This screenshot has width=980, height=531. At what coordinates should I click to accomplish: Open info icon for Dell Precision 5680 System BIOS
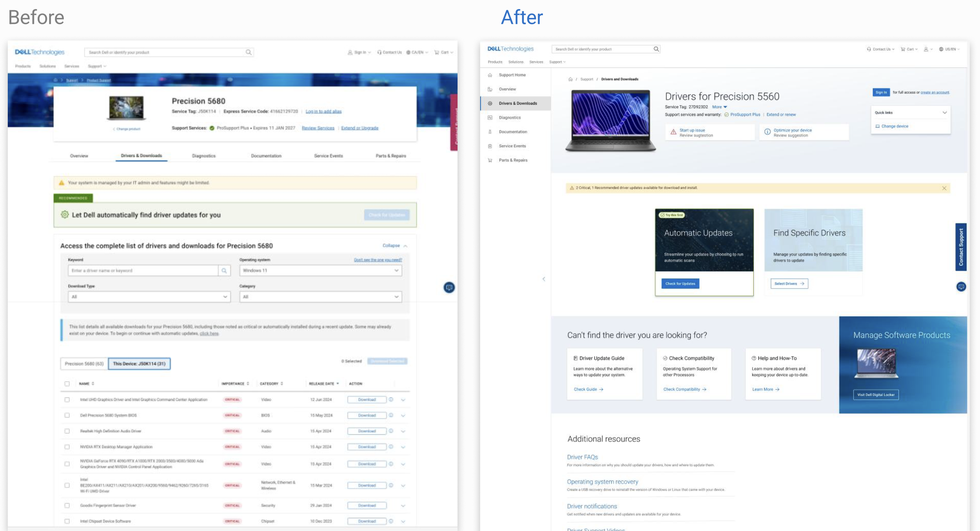(391, 415)
